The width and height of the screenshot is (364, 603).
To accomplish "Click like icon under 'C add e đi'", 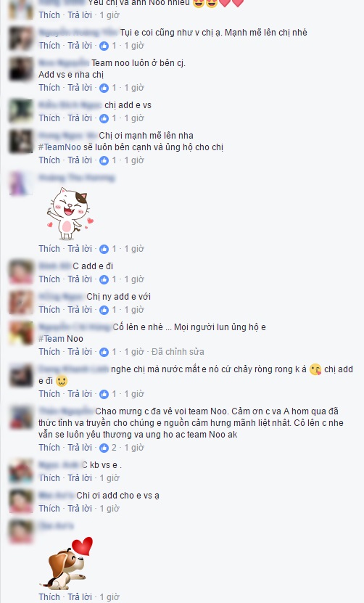I will coord(104,279).
